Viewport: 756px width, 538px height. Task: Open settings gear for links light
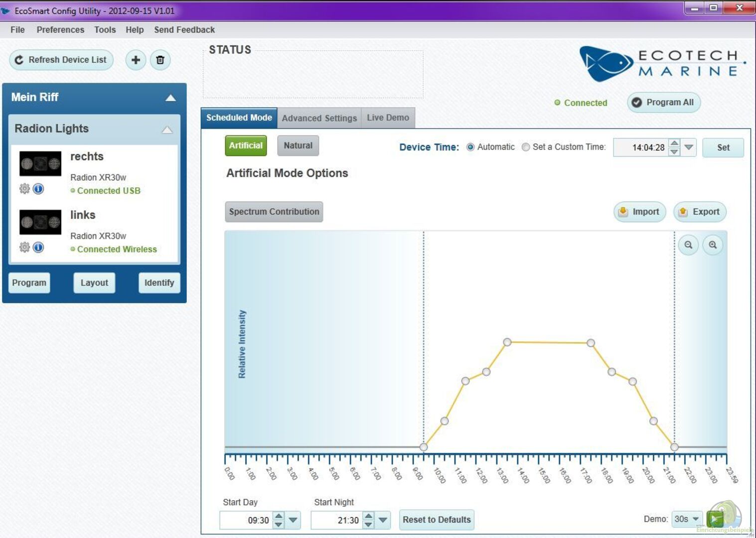click(24, 247)
